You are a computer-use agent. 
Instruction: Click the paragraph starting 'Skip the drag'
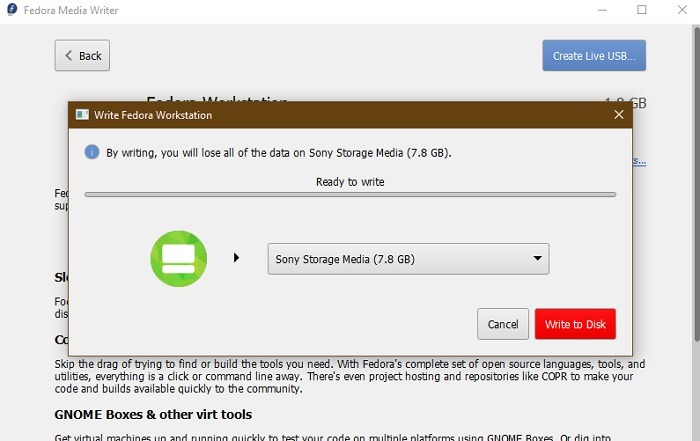tap(350, 376)
